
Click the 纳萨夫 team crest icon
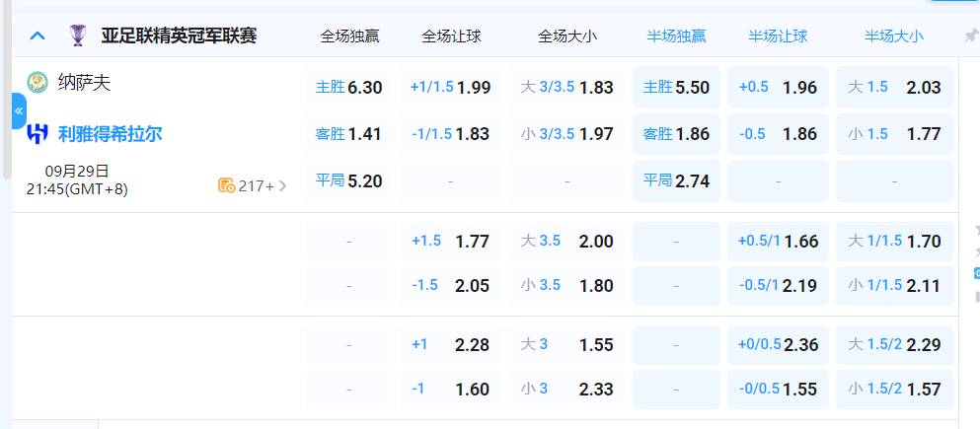pos(38,83)
